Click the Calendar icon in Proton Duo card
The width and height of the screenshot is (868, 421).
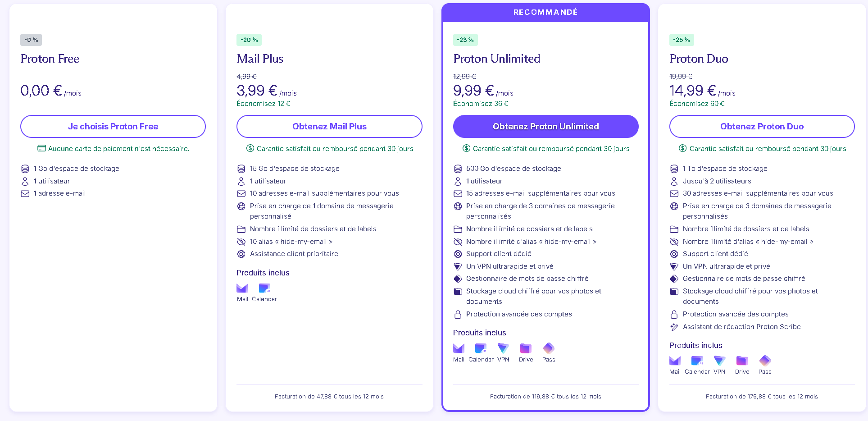(x=697, y=361)
